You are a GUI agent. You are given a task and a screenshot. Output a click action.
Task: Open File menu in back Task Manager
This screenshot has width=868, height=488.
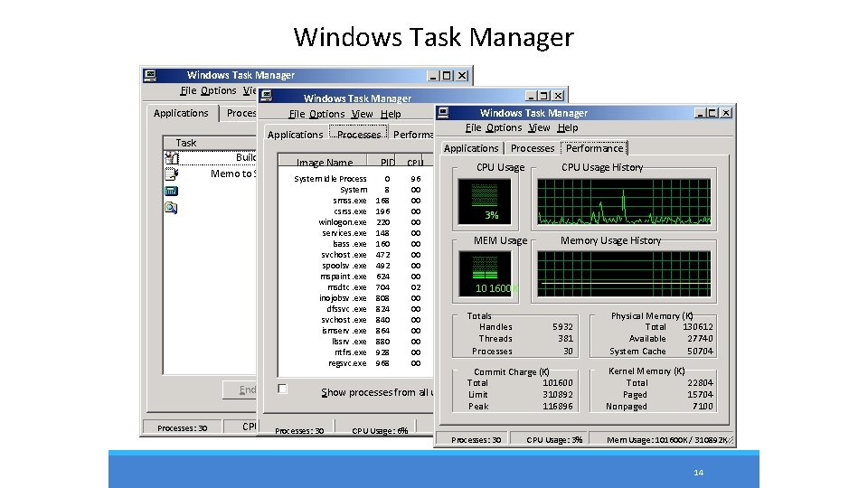click(x=188, y=90)
